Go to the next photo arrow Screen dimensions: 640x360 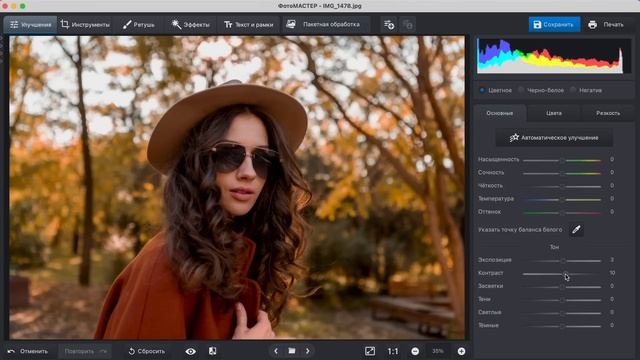[307, 351]
